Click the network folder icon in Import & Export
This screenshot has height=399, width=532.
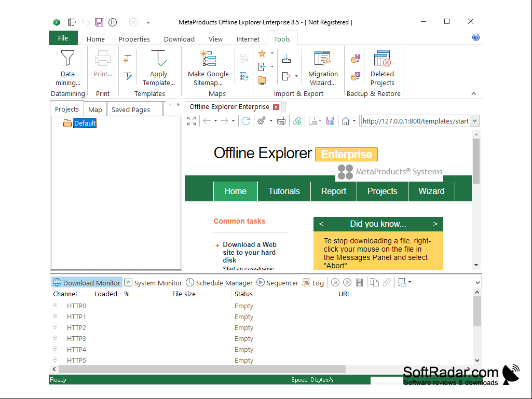pos(262,80)
